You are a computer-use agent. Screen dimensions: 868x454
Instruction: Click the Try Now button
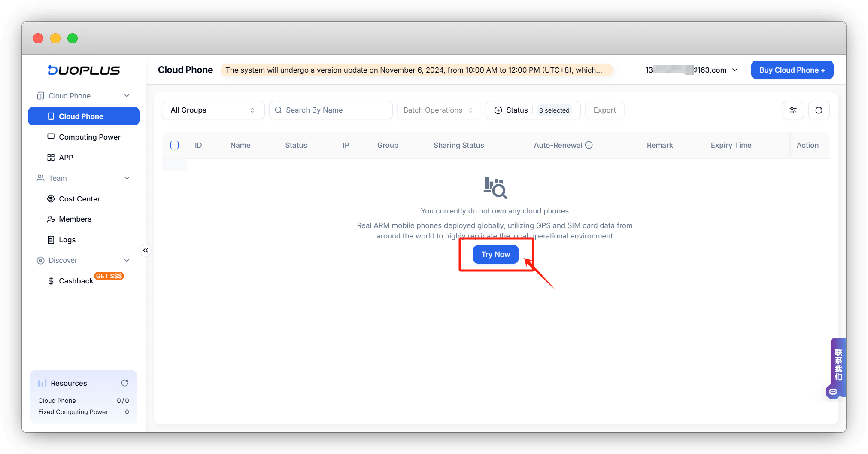pos(495,254)
